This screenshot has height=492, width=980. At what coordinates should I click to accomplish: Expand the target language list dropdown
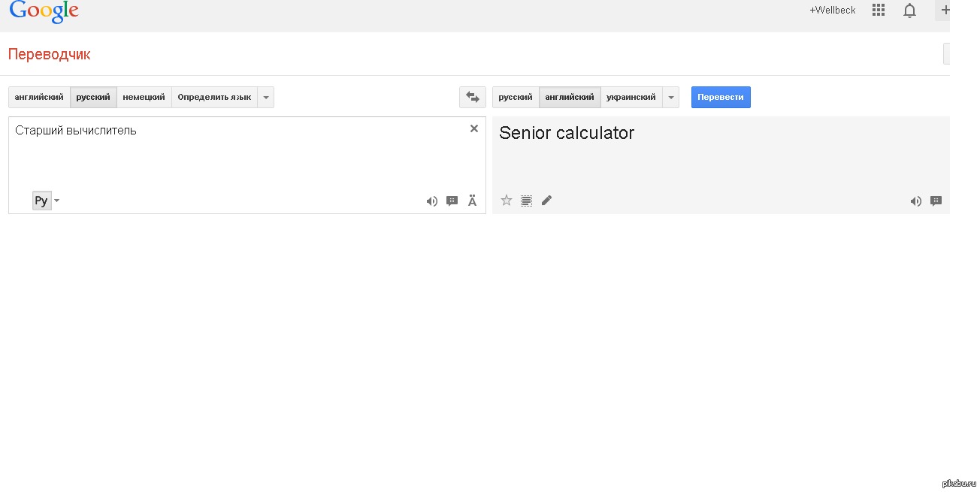(671, 98)
